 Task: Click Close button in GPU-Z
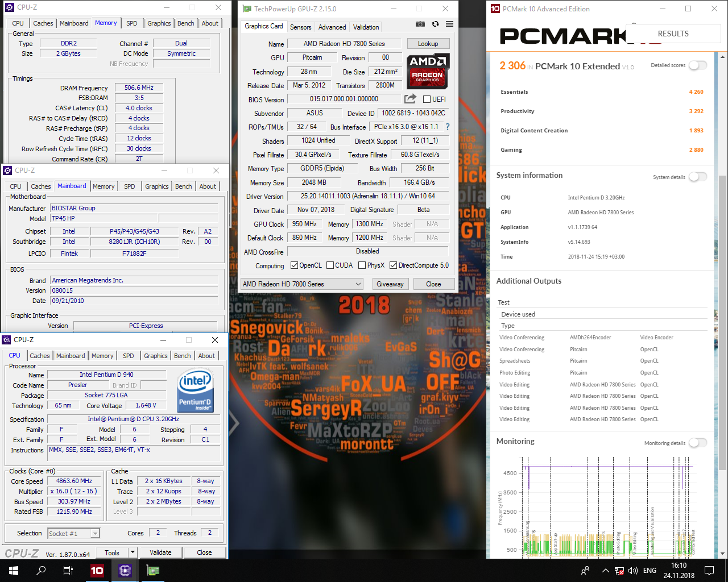tap(433, 284)
